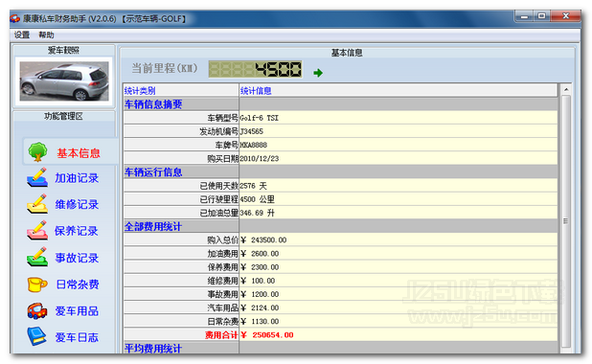Select the 全部费用统计 group header row

pos(341,227)
